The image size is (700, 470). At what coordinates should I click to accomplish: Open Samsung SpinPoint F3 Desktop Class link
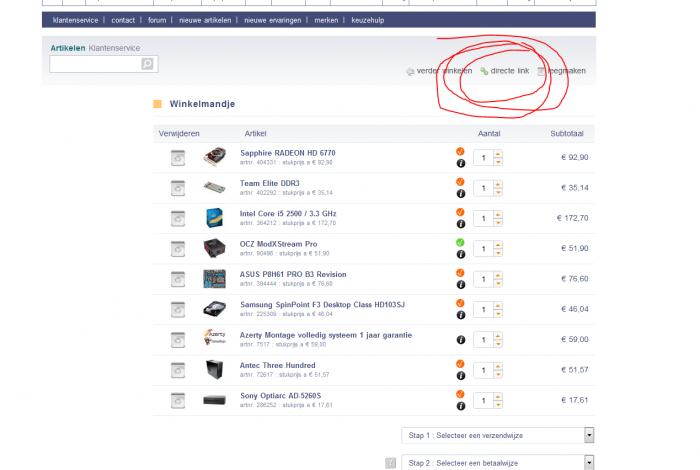coord(322,304)
